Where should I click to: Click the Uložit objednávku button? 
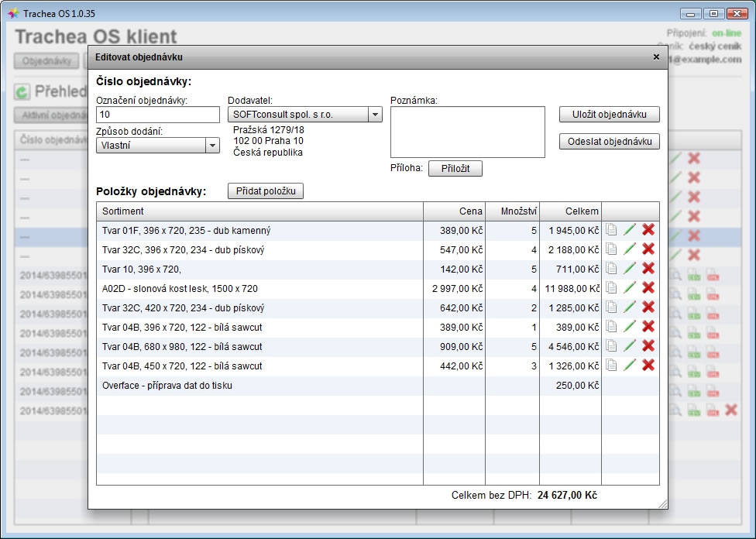pos(609,115)
